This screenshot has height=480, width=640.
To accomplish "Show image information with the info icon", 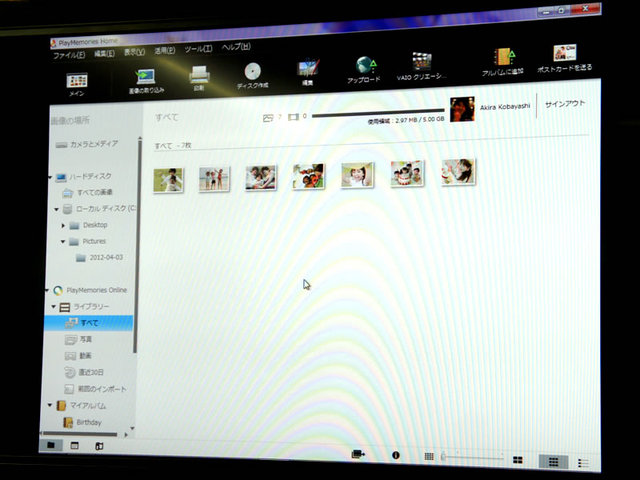I will (396, 455).
